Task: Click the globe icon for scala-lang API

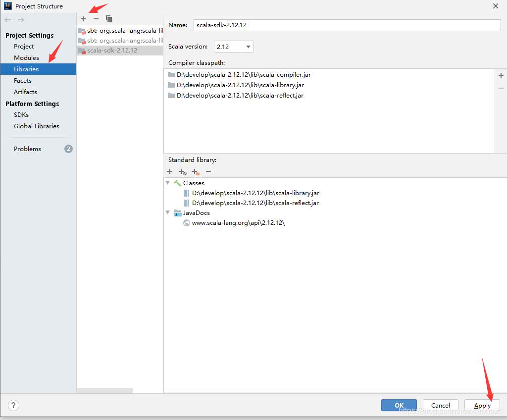Action: (x=187, y=223)
